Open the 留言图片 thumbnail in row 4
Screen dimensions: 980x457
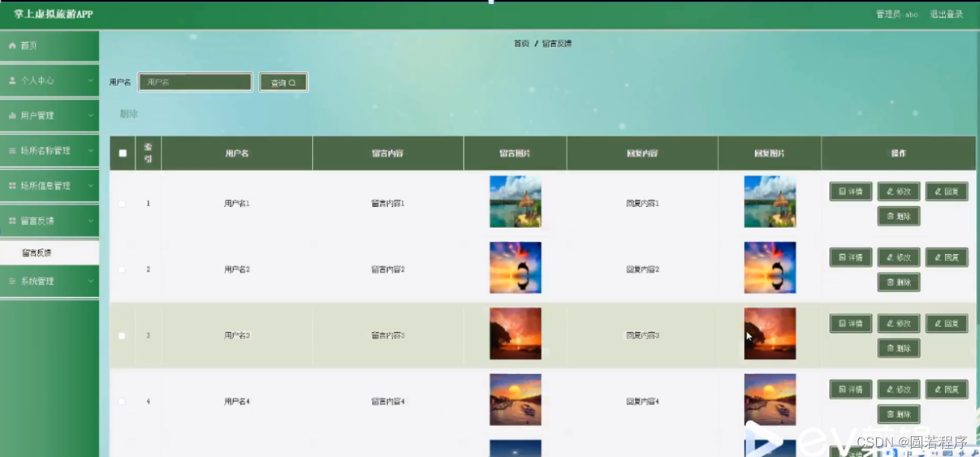[x=516, y=399]
